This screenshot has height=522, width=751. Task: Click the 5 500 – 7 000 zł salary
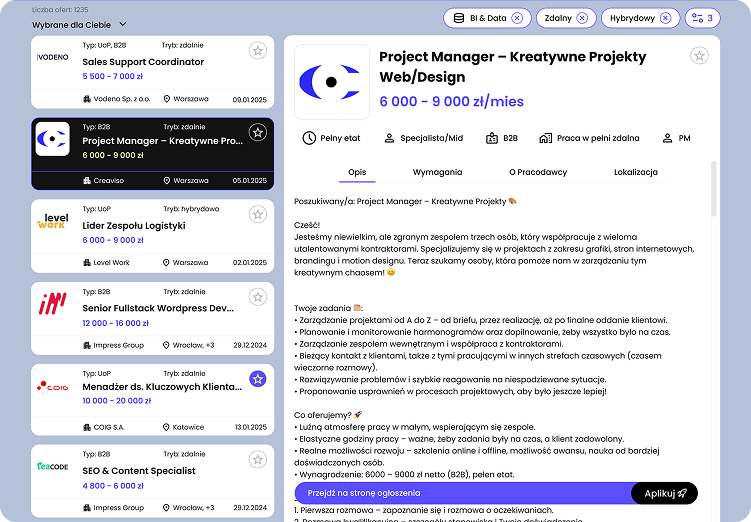point(113,76)
